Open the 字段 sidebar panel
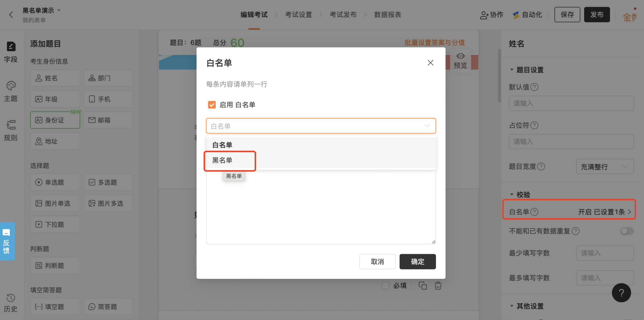Screen dimensions: 644x320 pyautogui.click(x=11, y=52)
